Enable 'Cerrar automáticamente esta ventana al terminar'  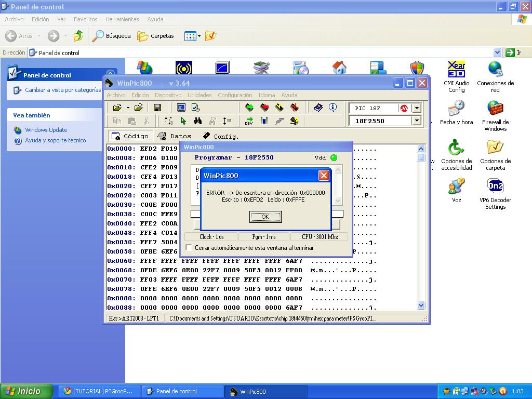[189, 248]
